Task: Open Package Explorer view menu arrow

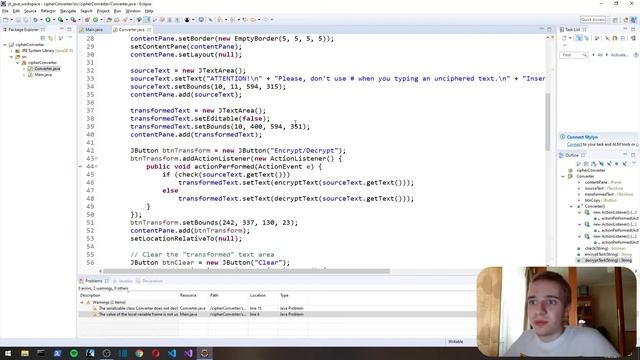Action: [70, 38]
